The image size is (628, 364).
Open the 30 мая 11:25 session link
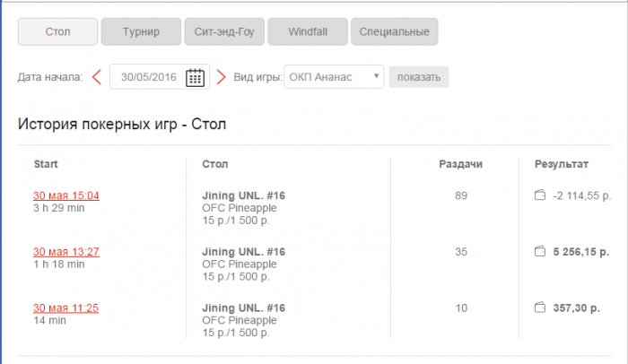[66, 308]
